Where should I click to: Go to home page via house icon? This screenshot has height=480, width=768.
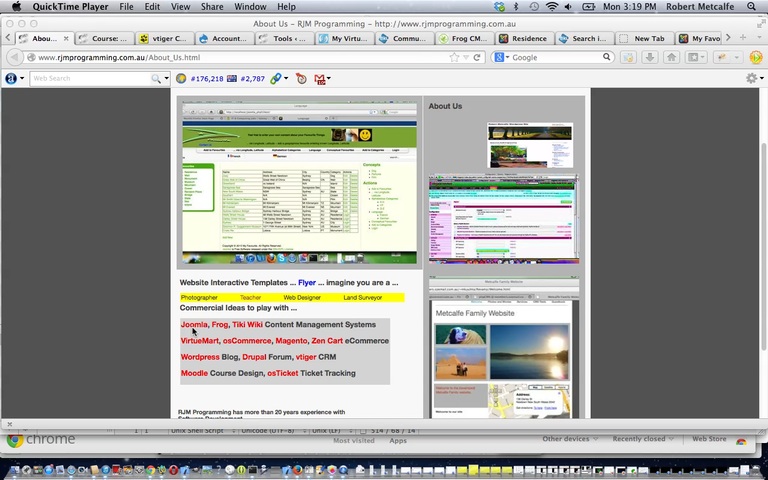(672, 57)
